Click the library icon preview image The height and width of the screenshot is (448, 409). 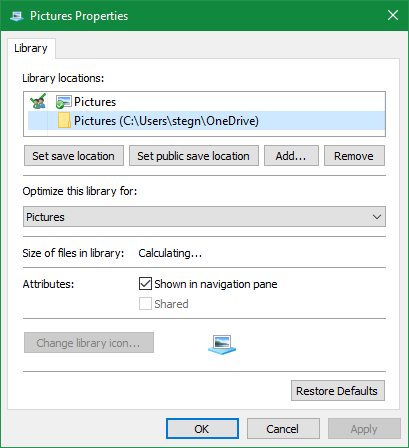[x=222, y=344]
